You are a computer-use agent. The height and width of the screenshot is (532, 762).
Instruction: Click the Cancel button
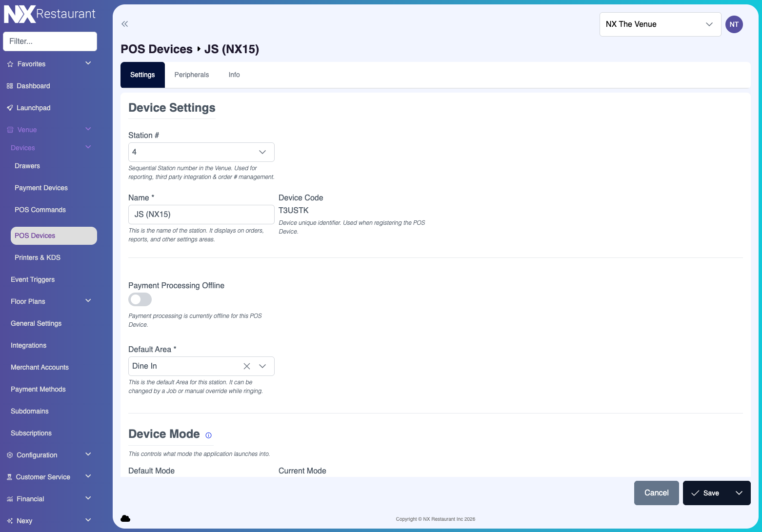(656, 493)
